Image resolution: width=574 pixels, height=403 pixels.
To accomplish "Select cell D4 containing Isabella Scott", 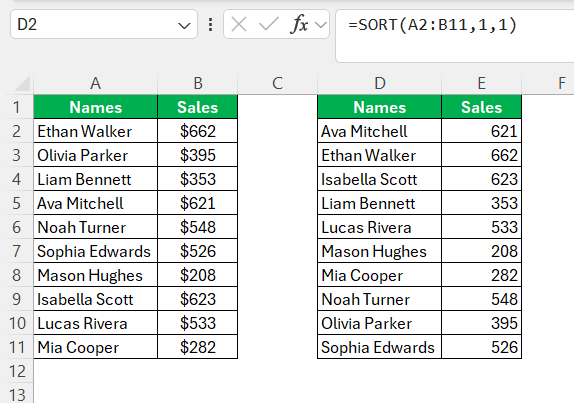I will coord(380,179).
